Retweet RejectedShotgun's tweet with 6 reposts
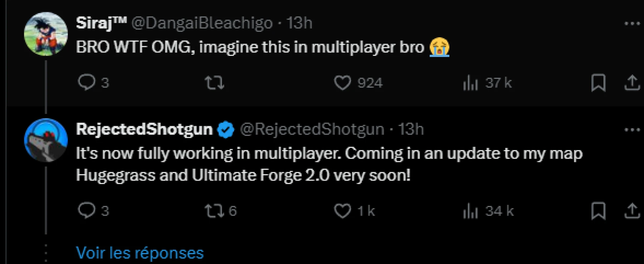This screenshot has height=264, width=644. (214, 211)
